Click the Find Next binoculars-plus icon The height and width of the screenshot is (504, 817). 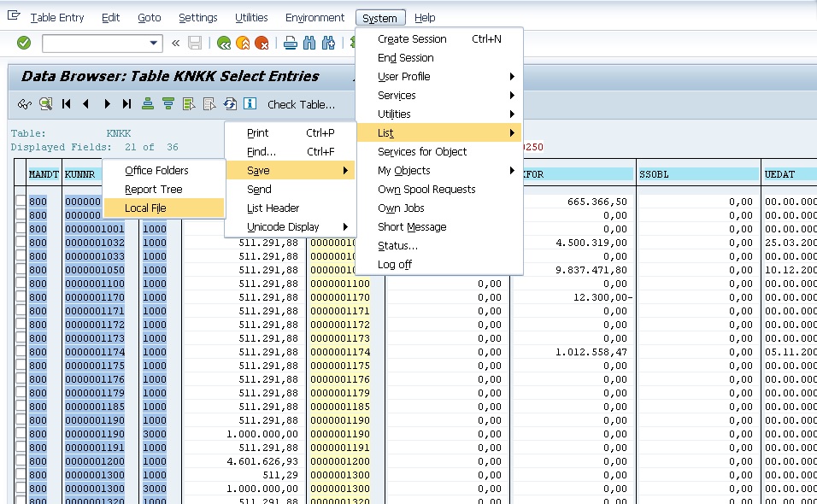pyautogui.click(x=328, y=44)
